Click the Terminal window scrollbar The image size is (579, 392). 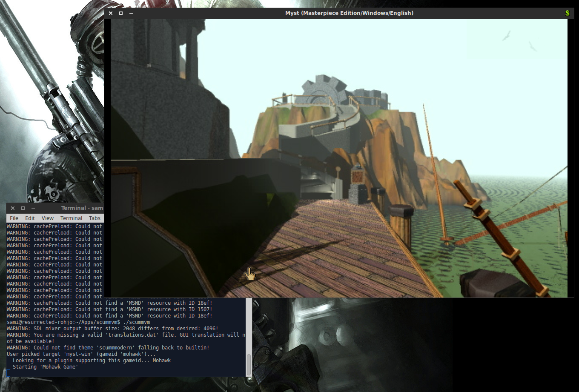[249, 364]
